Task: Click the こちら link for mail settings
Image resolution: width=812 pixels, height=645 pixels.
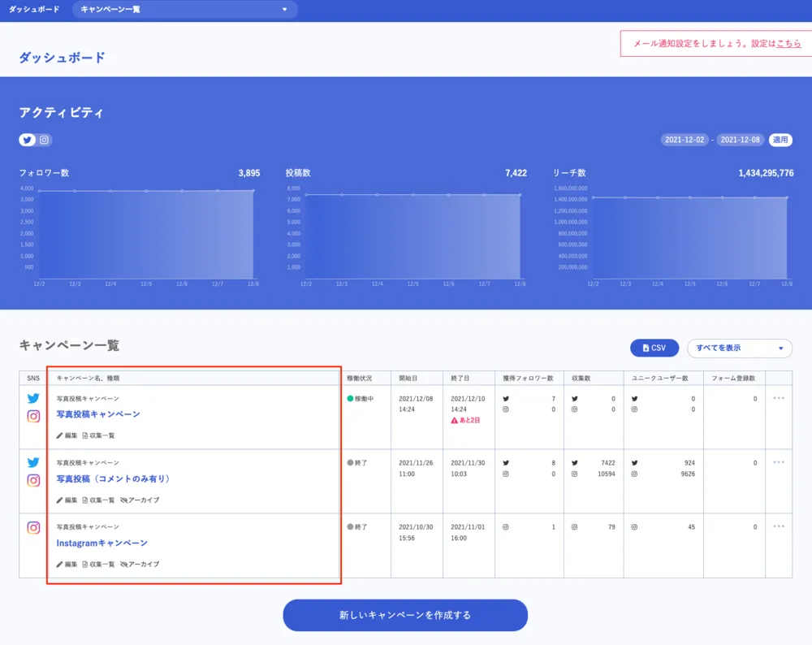Action: click(788, 44)
